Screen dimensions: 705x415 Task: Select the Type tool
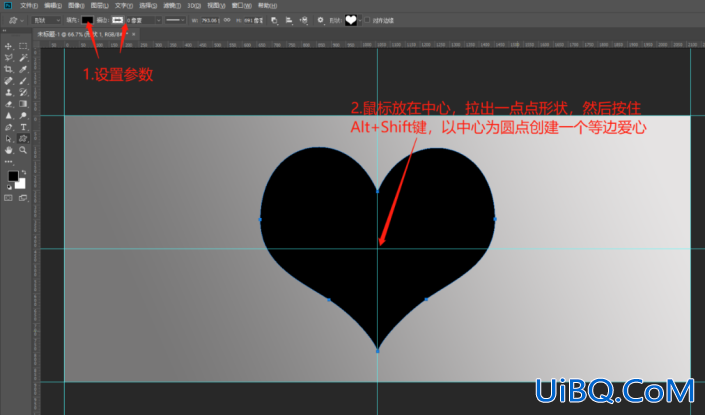pyautogui.click(x=23, y=127)
